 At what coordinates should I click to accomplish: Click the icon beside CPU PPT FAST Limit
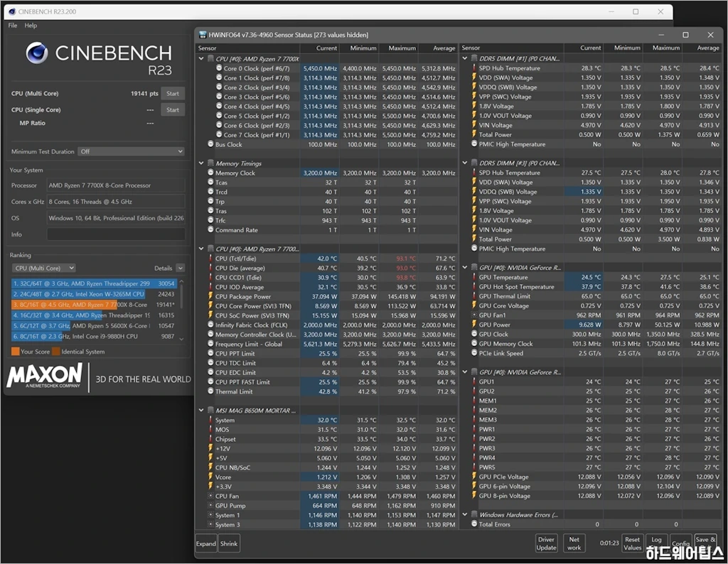210,381
